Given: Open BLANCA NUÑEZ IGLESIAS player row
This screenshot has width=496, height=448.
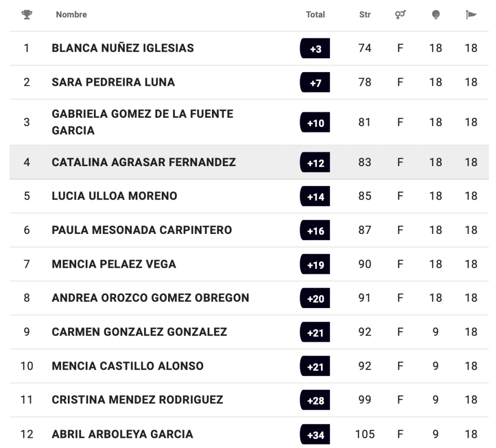Looking at the screenshot, I should [123, 48].
